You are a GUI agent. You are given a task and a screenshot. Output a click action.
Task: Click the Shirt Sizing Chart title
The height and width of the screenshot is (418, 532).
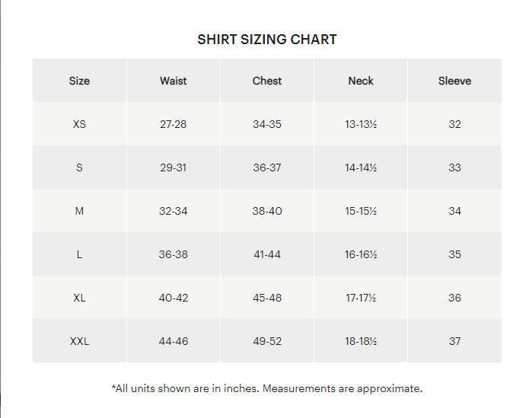coord(267,40)
